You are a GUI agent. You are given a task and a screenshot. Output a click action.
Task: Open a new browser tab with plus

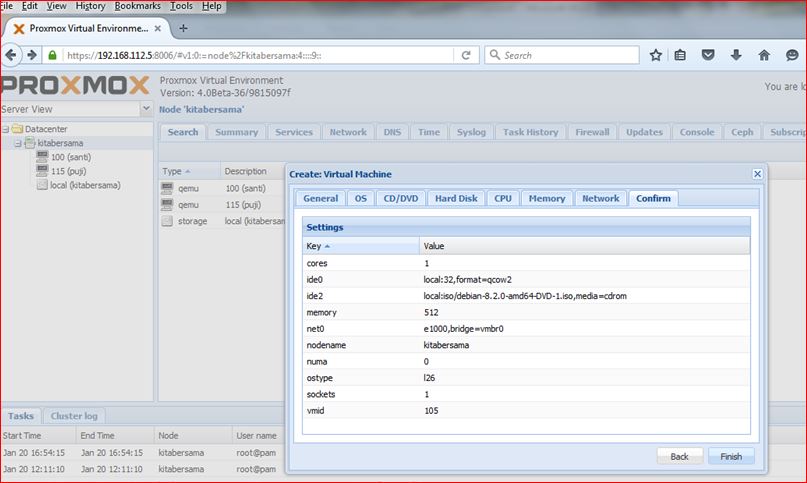point(183,28)
